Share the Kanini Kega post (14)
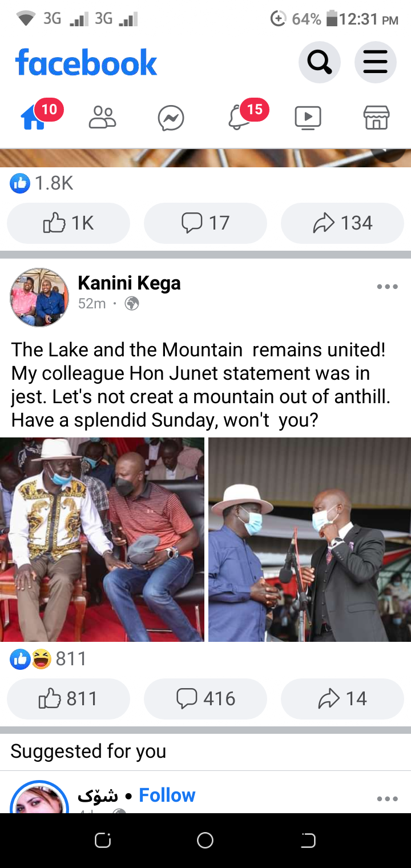The image size is (411, 868). coord(342,698)
